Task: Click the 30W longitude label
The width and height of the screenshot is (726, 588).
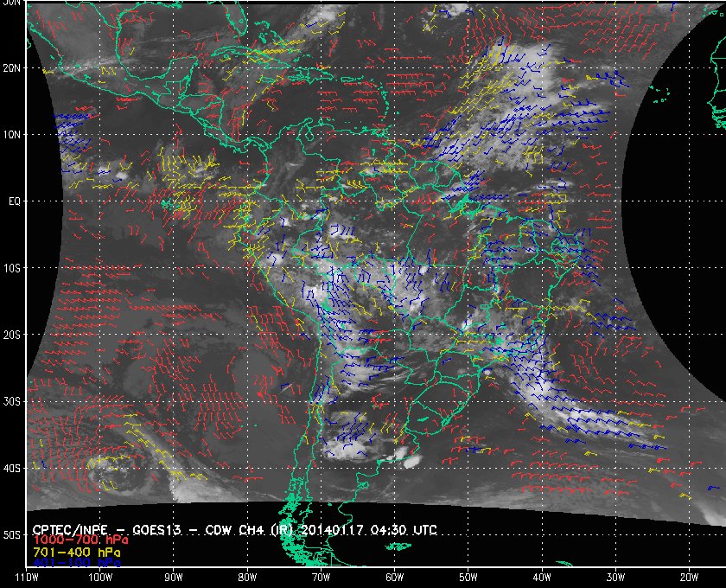Action: 615,578
